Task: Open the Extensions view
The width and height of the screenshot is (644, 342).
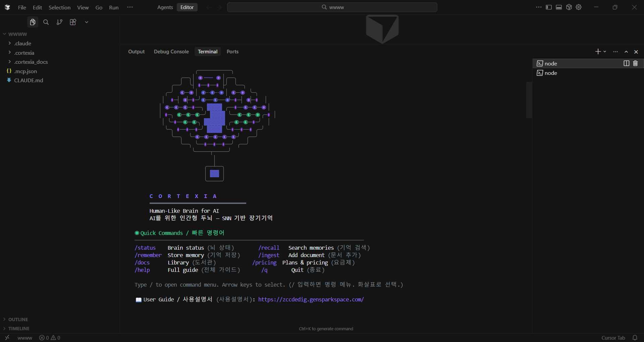Action: [x=73, y=22]
